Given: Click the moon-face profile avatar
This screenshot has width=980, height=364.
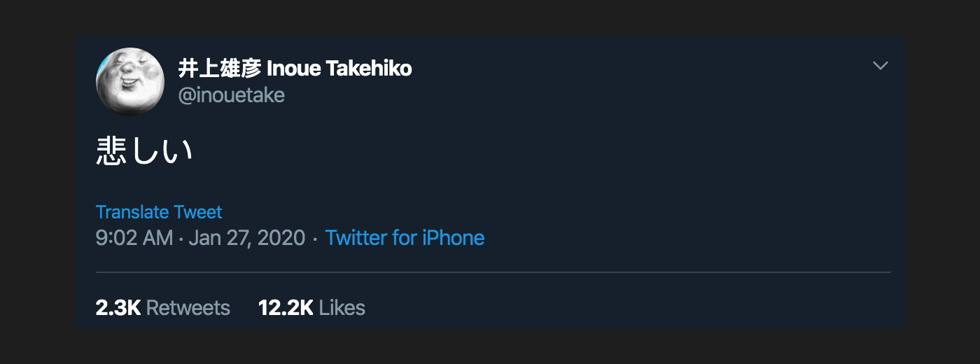Looking at the screenshot, I should [x=125, y=81].
